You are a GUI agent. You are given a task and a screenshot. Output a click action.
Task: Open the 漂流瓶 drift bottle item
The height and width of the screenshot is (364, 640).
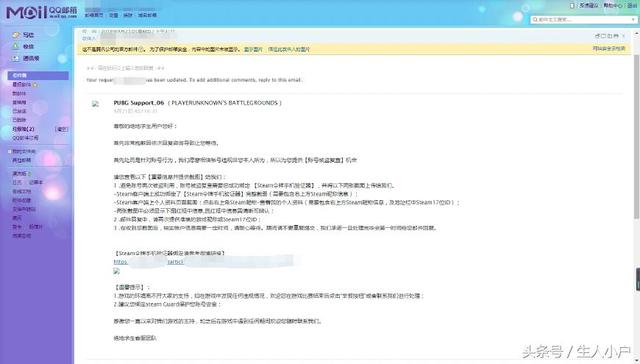[19, 173]
